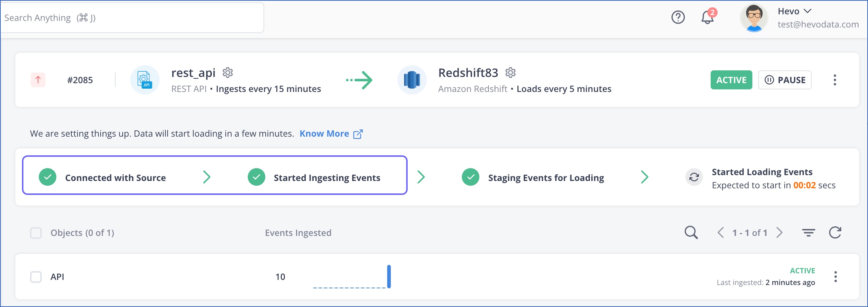Select all objects checkbox
Image resolution: width=868 pixels, height=307 pixels.
coord(36,233)
